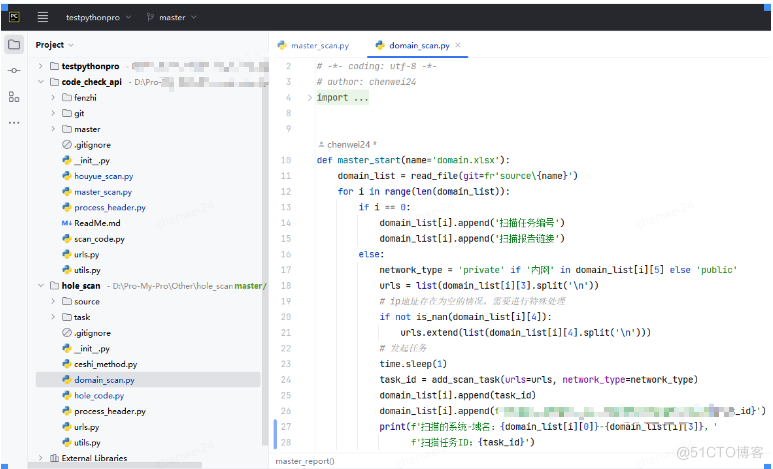Expand the fenzhi folder
Image resolution: width=773 pixels, height=469 pixels.
click(54, 98)
